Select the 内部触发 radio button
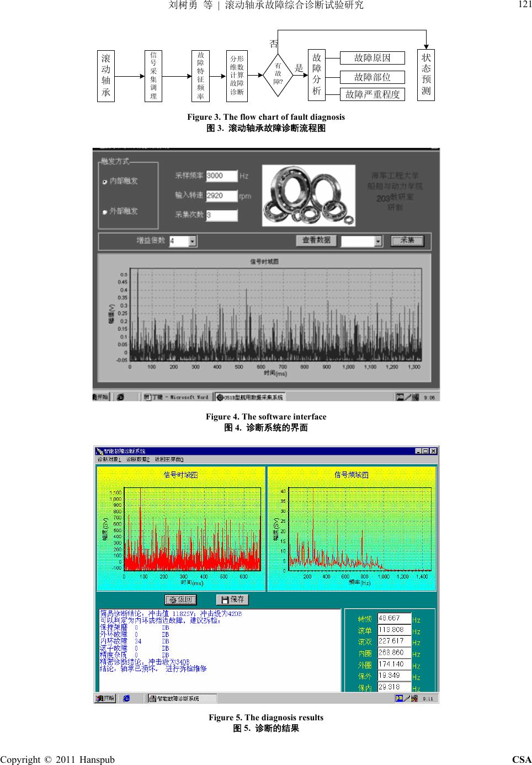 105,181
